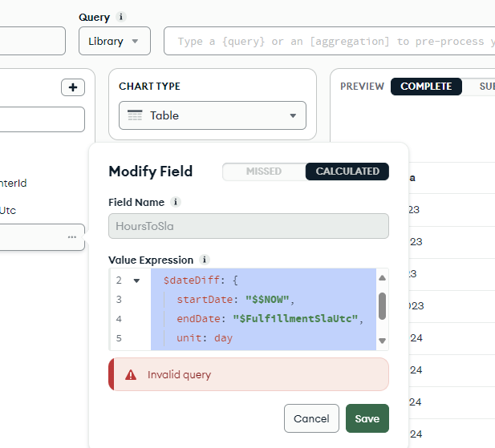Screen dimensions: 495x448
Task: Open the Library query dropdown
Action: (x=114, y=42)
